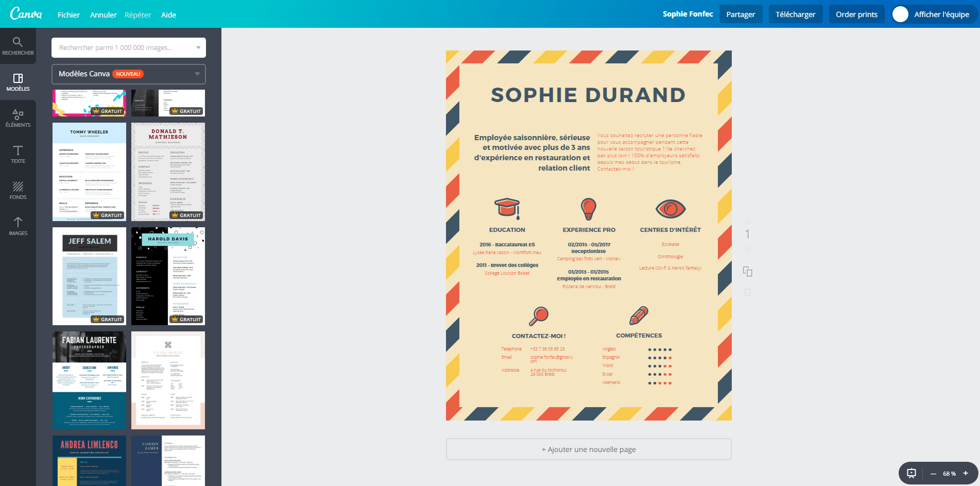Select the Donald T. Mathieson template
The height and width of the screenshot is (486, 980).
(x=168, y=172)
